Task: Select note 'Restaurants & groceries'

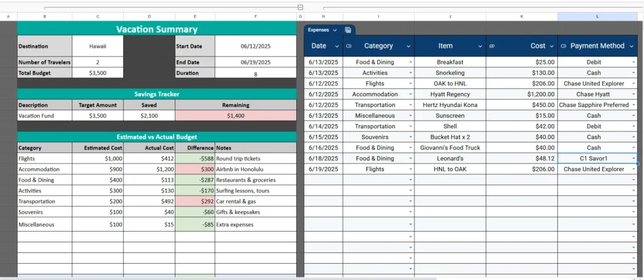Action: pos(255,180)
